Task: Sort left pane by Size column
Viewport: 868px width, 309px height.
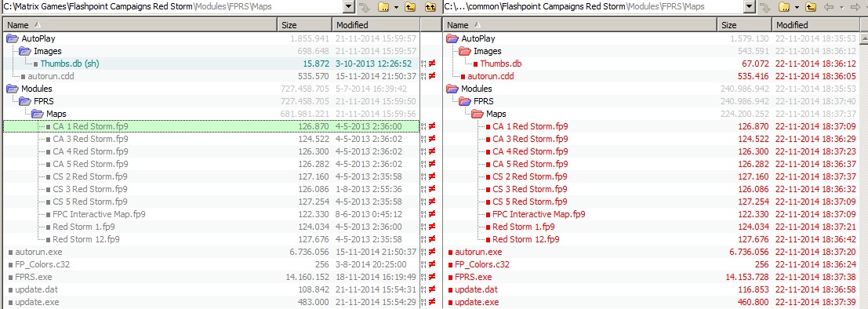Action: point(304,25)
